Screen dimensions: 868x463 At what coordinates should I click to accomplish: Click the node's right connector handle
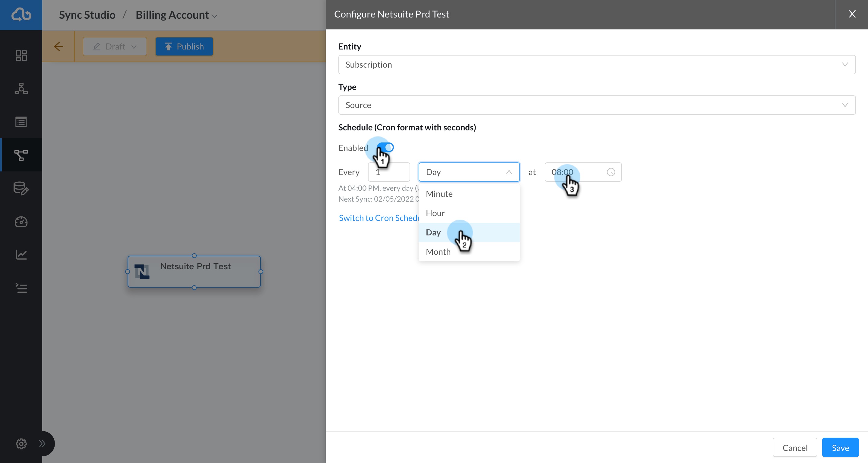click(x=261, y=271)
